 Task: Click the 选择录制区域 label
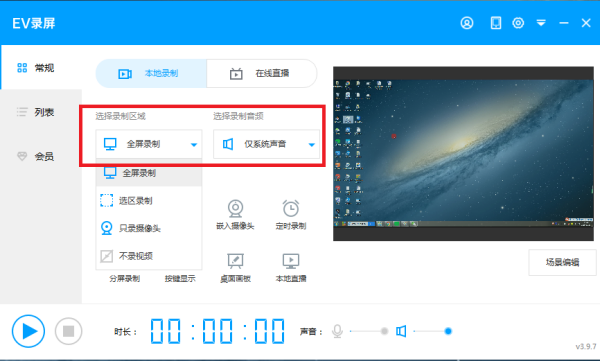(x=121, y=116)
